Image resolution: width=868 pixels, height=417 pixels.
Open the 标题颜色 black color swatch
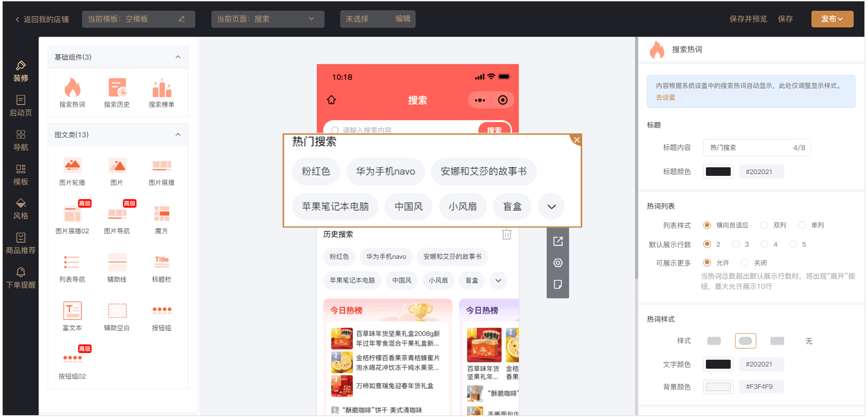[718, 172]
